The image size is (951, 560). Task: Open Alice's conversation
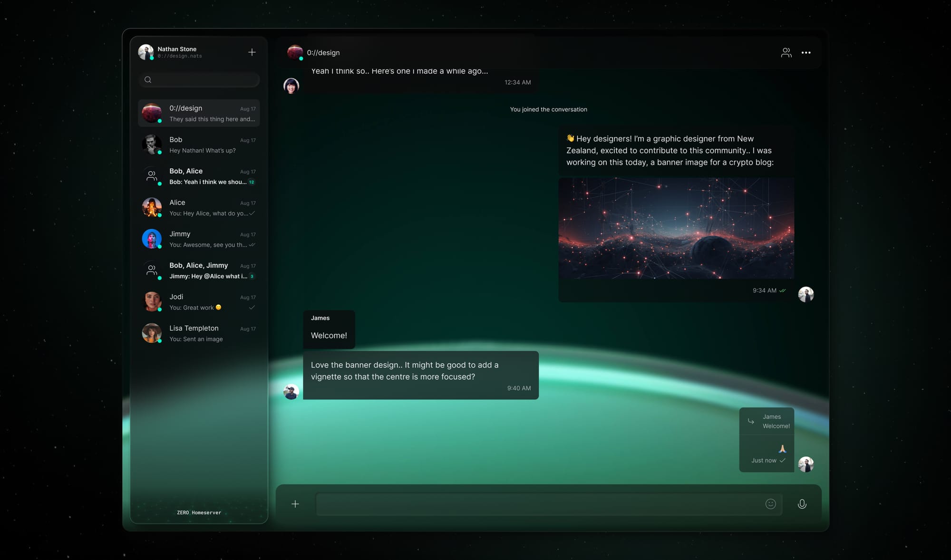199,207
